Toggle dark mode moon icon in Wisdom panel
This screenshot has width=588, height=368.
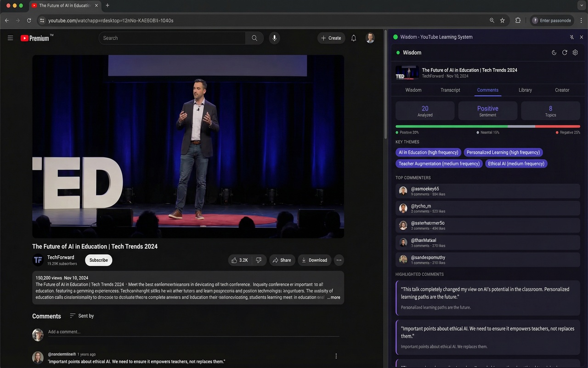click(x=554, y=53)
